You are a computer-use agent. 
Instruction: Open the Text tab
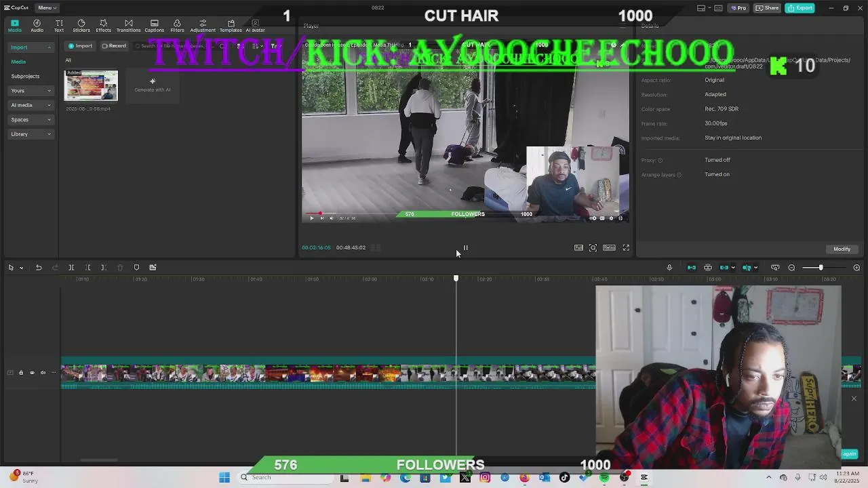click(59, 26)
